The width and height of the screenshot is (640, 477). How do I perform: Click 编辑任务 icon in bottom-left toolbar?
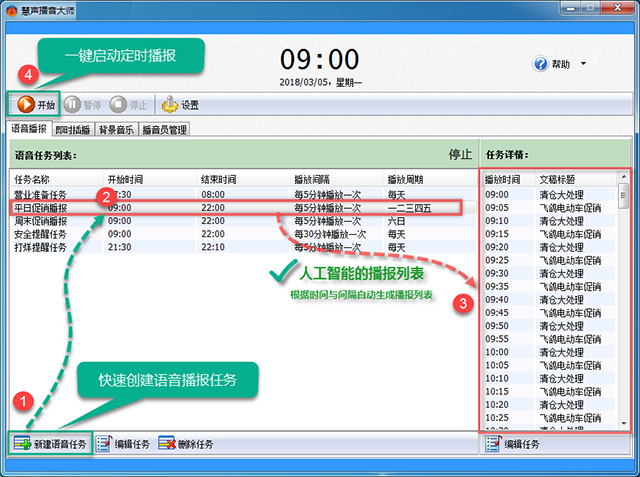click(104, 443)
